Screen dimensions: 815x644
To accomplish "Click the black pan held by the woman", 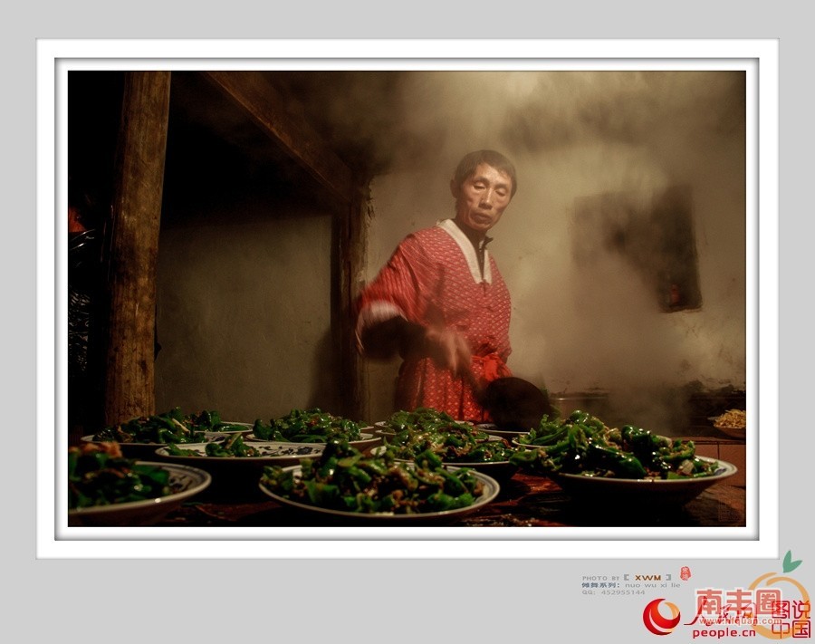I will 514,403.
